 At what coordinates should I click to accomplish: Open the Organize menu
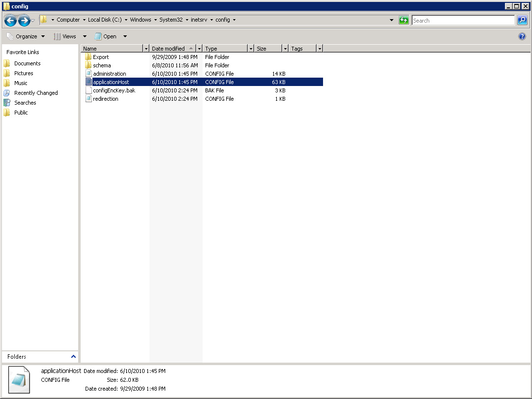26,36
